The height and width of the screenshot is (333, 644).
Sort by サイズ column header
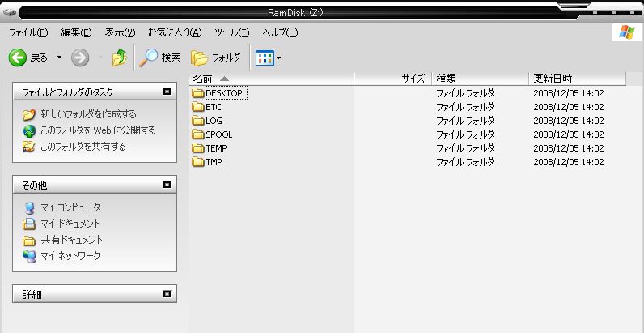click(x=393, y=78)
